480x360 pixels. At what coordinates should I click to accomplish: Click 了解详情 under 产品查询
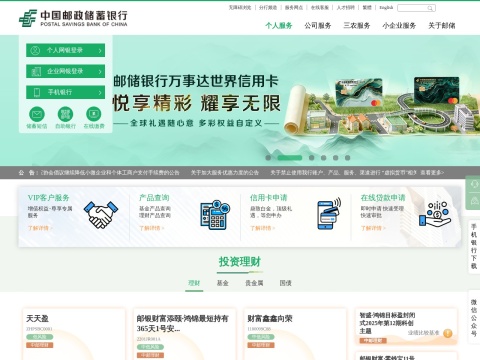click(152, 228)
